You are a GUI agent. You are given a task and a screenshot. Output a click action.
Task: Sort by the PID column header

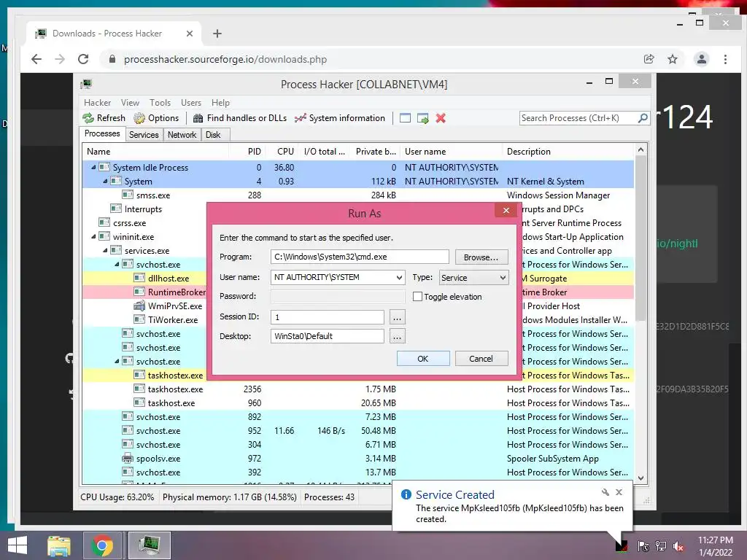point(247,152)
